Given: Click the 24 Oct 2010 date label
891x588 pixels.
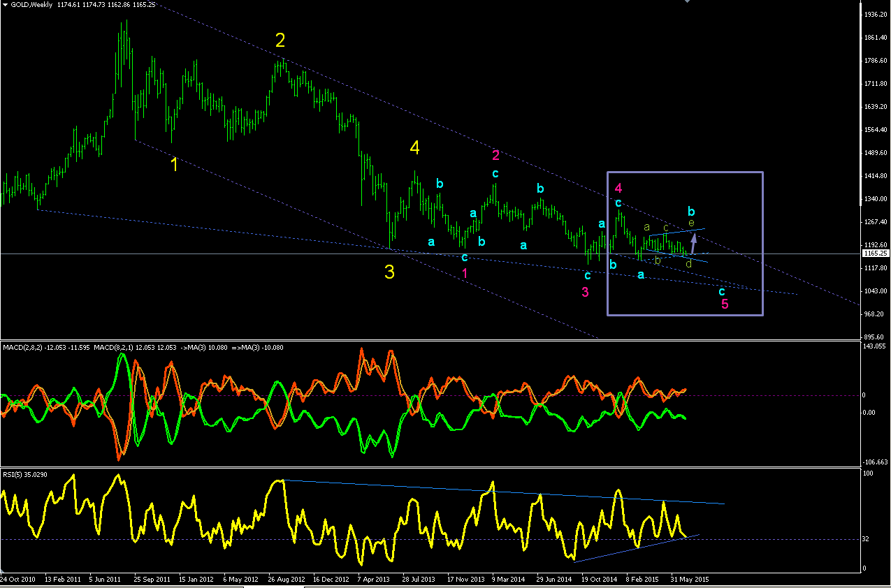Looking at the screenshot, I should coord(17,579).
